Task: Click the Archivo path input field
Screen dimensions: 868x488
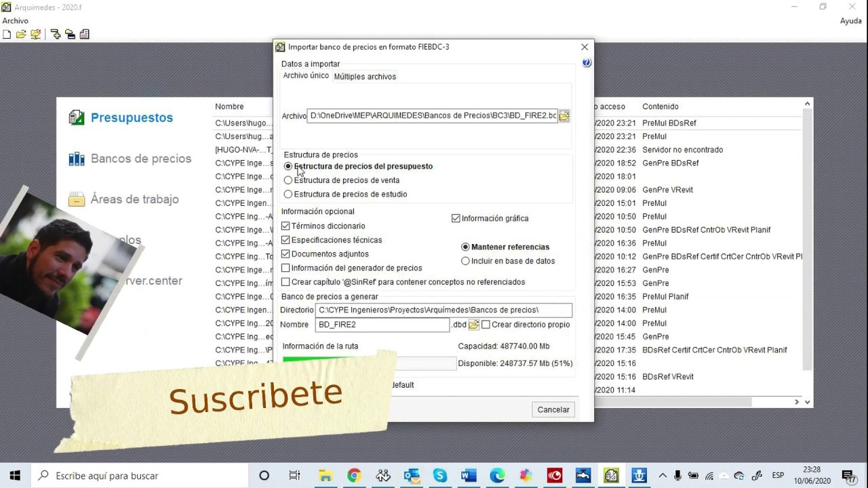Action: (x=432, y=116)
